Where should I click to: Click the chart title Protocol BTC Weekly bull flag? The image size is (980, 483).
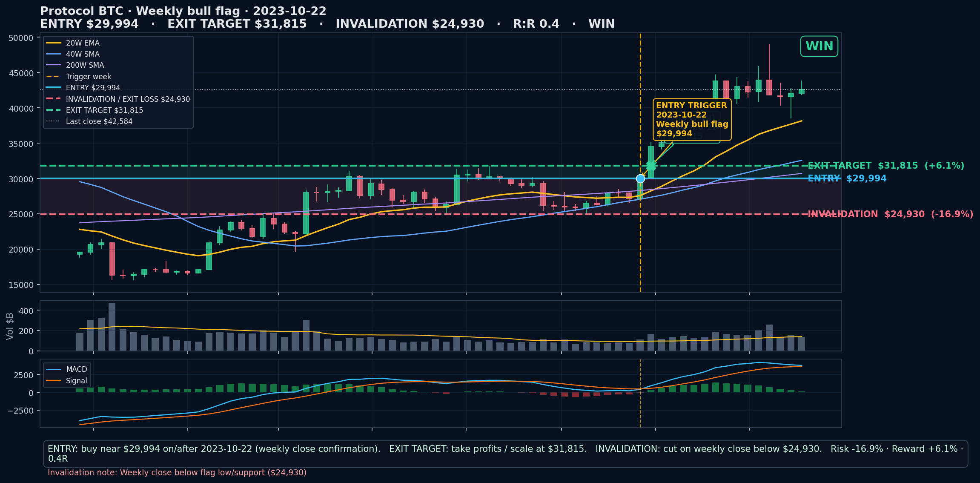pos(183,11)
